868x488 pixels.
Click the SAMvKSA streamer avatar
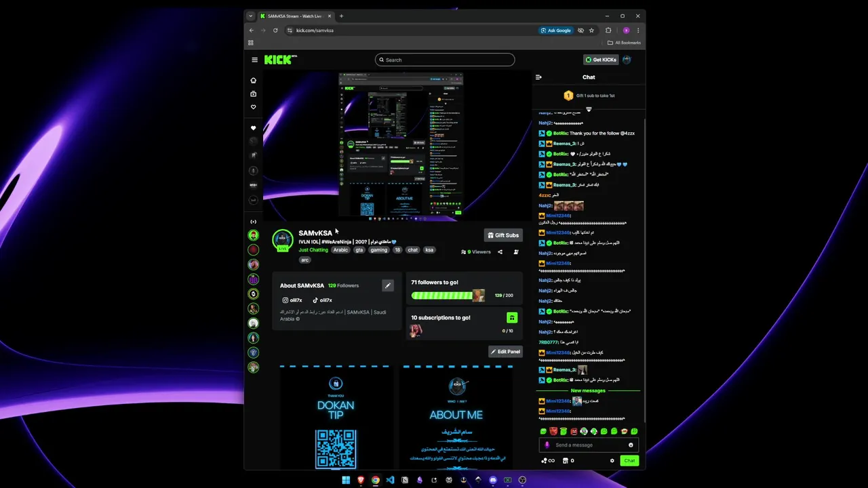(x=283, y=239)
